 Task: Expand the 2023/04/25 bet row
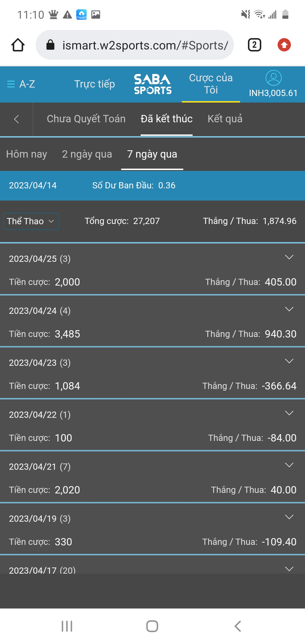click(289, 257)
